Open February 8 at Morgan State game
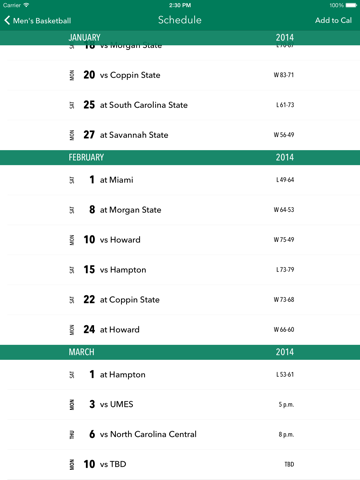The height and width of the screenshot is (480, 360). click(180, 210)
